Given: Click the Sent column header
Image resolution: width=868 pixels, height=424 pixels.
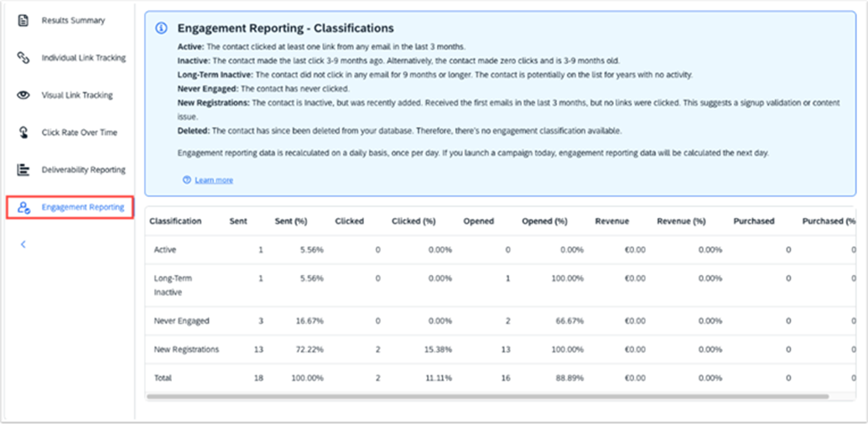Looking at the screenshot, I should (x=238, y=221).
